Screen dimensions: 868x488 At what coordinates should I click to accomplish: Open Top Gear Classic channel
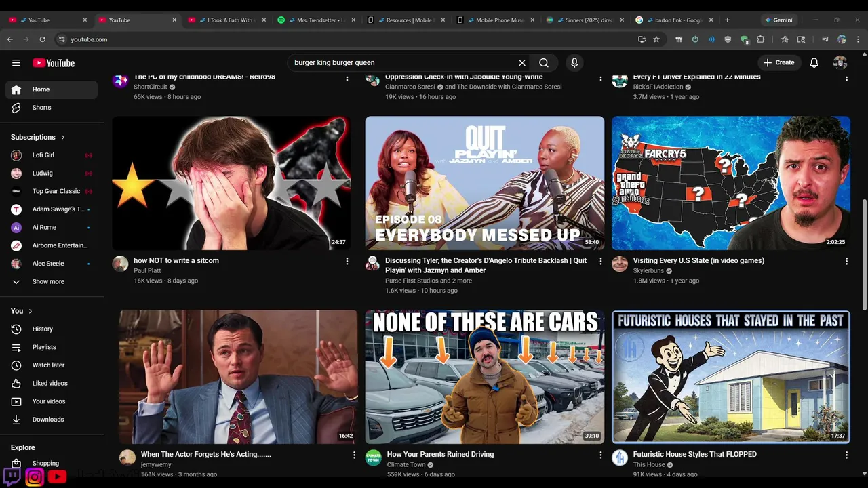point(52,191)
